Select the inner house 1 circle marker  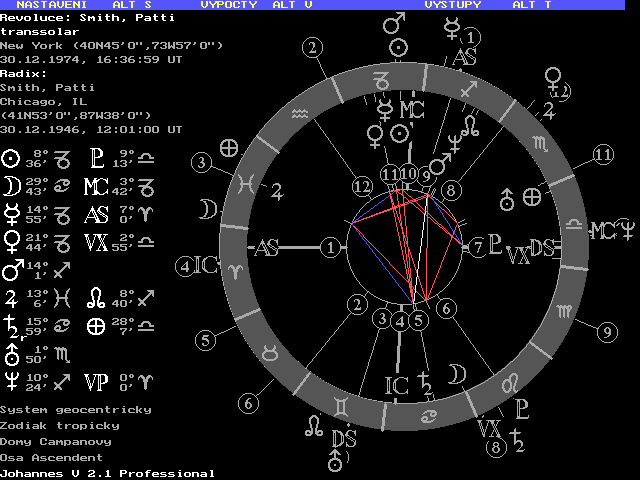331,247
